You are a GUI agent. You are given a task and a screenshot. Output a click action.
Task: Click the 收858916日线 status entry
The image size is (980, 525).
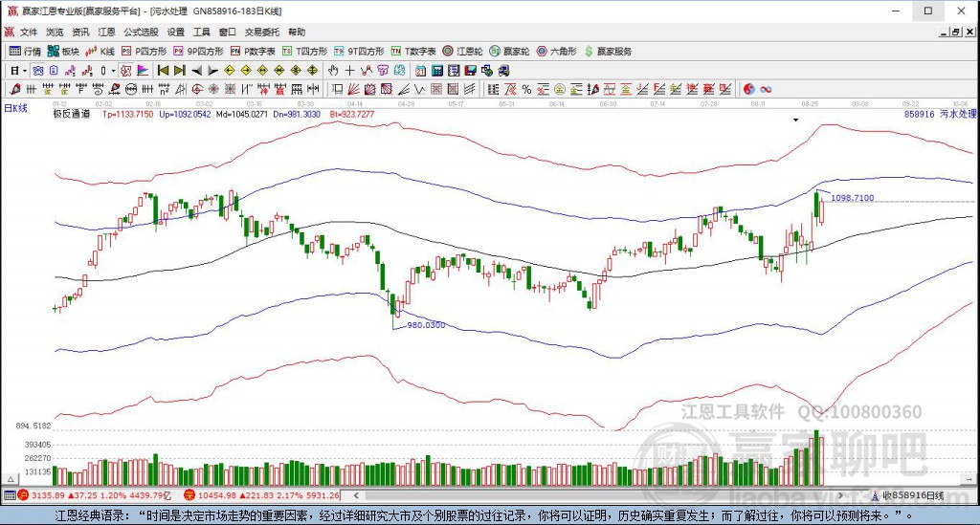point(907,495)
